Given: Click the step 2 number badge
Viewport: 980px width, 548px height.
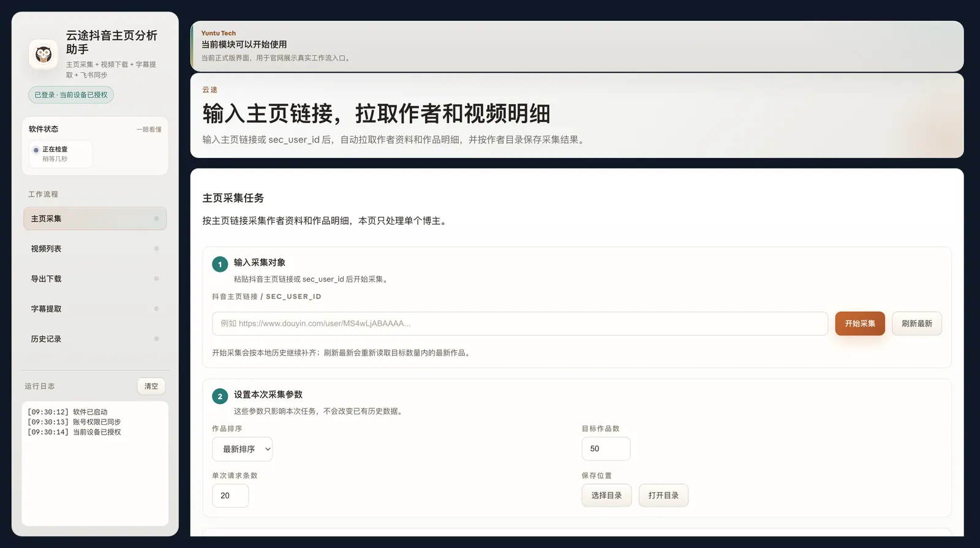Looking at the screenshot, I should 220,396.
